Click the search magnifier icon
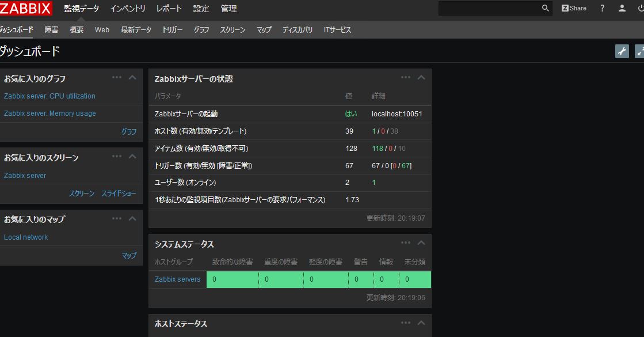Screen dimensions: 644x337 pos(544,9)
